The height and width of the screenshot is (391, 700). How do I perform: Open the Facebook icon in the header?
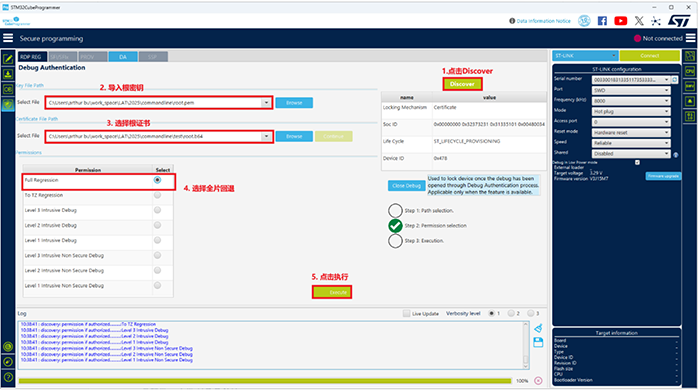[602, 21]
